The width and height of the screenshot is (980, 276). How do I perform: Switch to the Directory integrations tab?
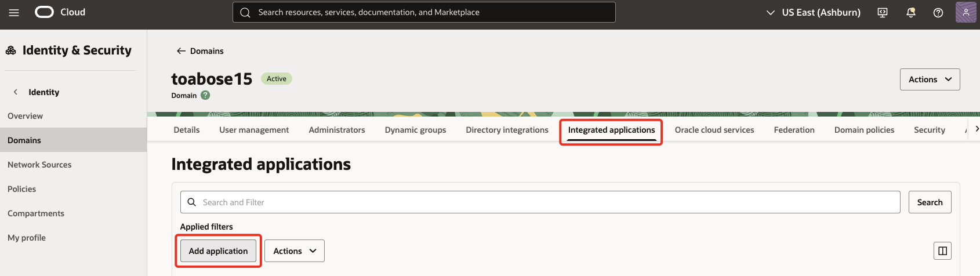tap(507, 130)
